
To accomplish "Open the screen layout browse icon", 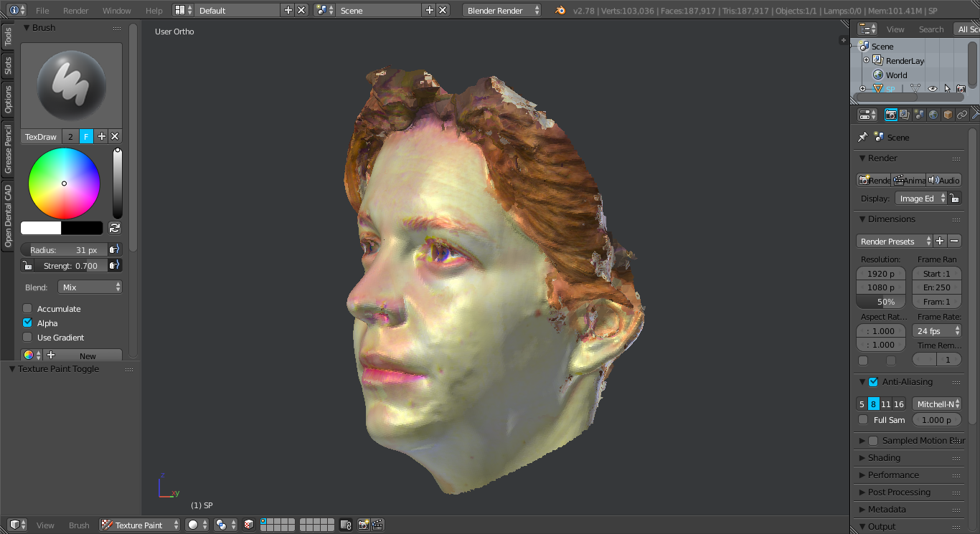I will 184,10.
